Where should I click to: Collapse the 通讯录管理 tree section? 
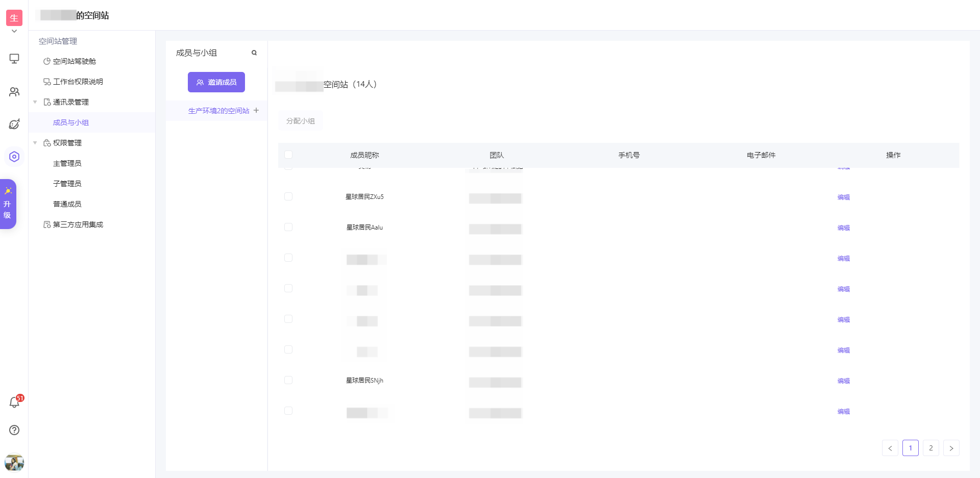(35, 102)
